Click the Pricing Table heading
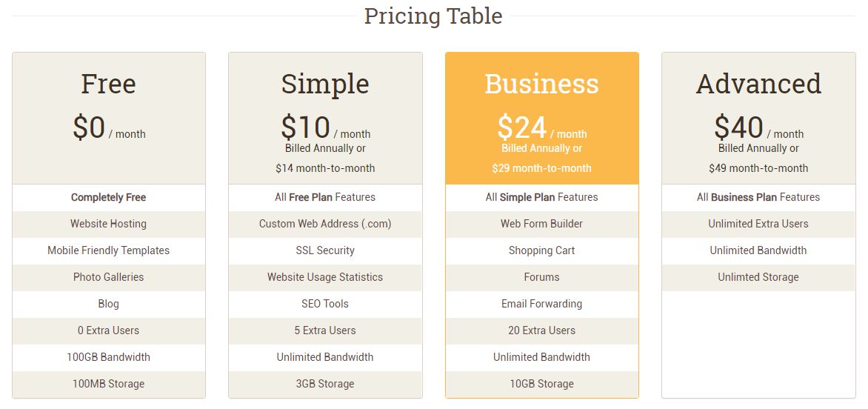The height and width of the screenshot is (409, 868). (x=433, y=16)
